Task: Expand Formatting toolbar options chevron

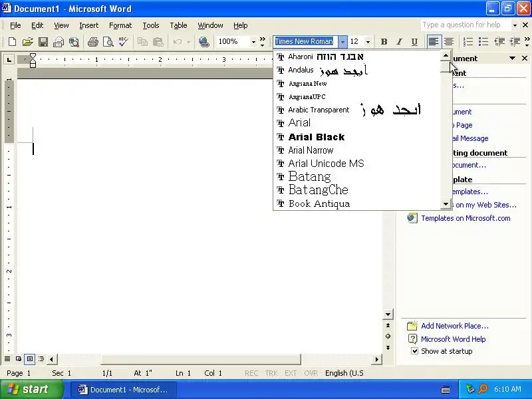Action: pos(527,42)
